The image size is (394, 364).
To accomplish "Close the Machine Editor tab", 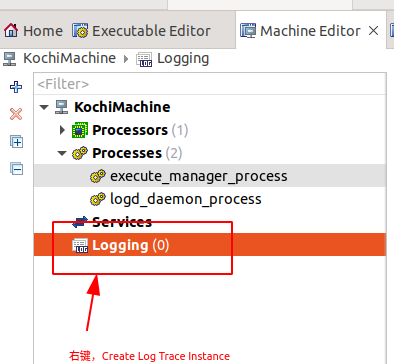I will [373, 31].
